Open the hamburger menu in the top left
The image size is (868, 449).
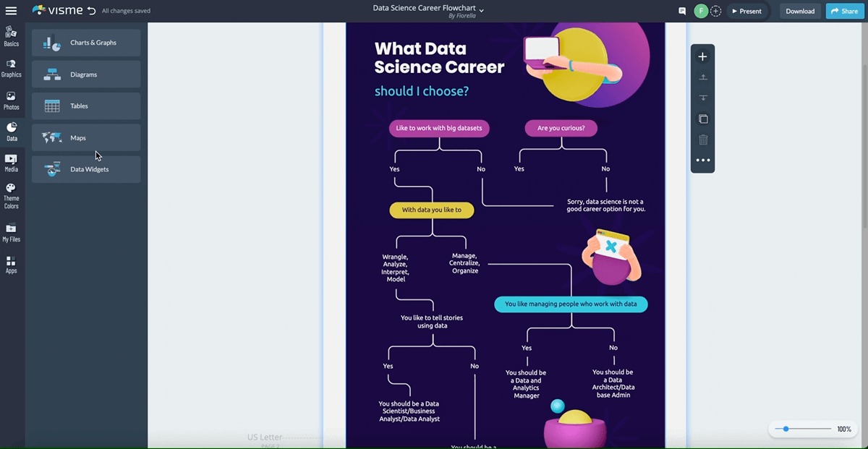pos(10,11)
